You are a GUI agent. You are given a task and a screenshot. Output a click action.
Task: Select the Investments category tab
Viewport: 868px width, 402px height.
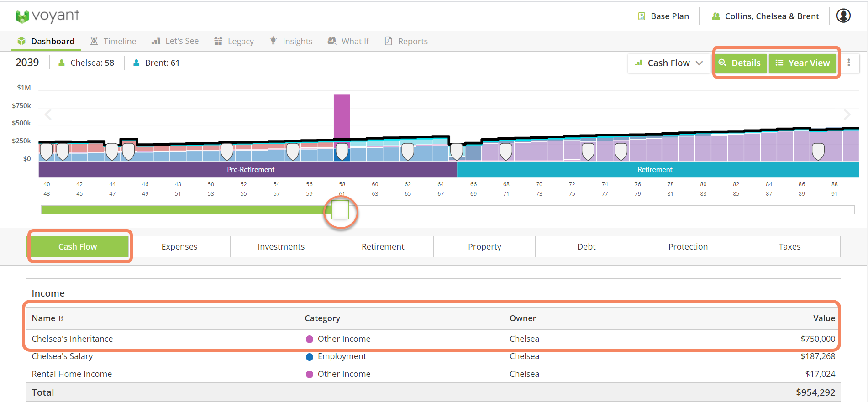click(281, 247)
